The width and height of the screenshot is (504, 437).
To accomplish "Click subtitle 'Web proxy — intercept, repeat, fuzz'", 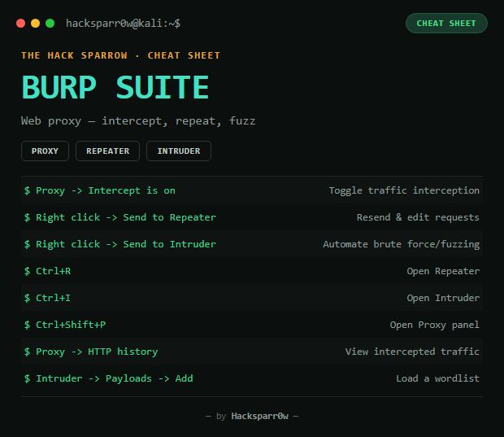I will pyautogui.click(x=138, y=121).
